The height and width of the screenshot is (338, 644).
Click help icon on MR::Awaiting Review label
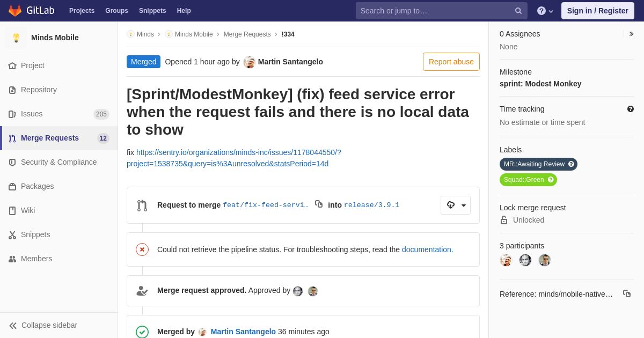pos(571,164)
